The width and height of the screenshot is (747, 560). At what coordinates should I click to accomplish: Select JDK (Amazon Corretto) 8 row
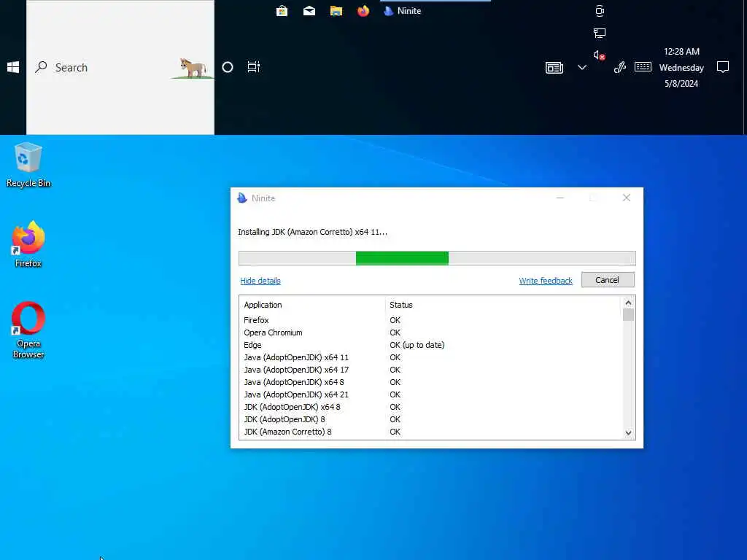point(431,432)
